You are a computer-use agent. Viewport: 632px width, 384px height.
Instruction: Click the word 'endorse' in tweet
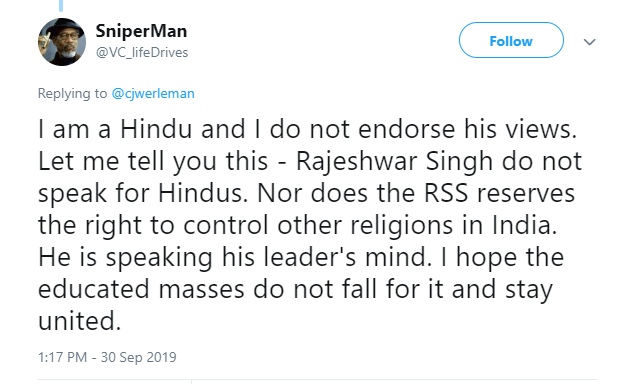(x=406, y=129)
